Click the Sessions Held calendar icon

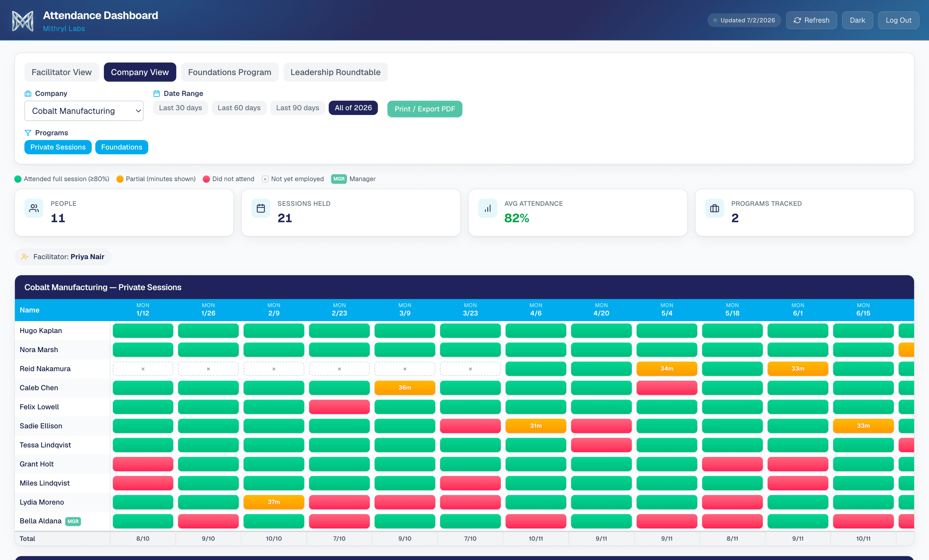pos(261,208)
